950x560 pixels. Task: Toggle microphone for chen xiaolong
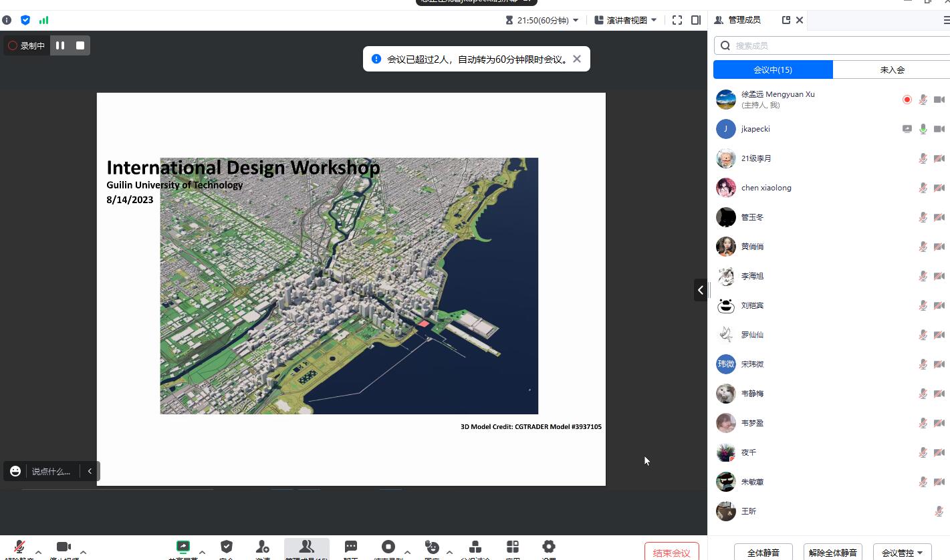(x=923, y=188)
